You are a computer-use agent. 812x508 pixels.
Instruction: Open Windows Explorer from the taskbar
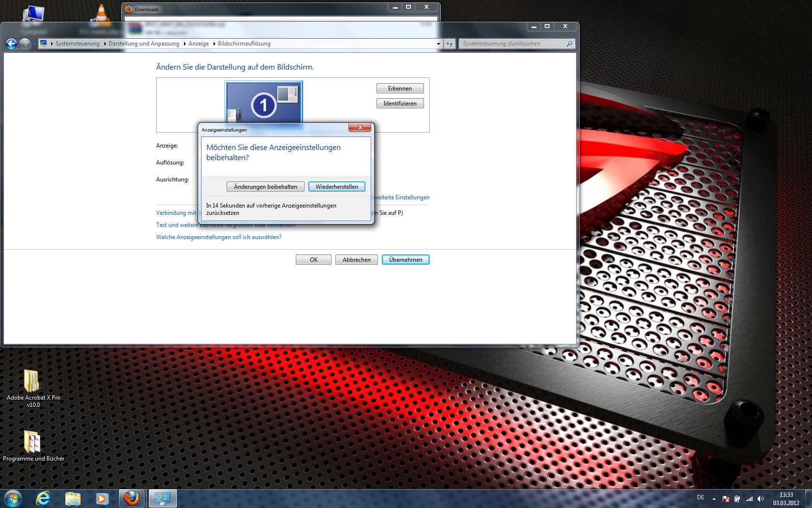(x=73, y=498)
